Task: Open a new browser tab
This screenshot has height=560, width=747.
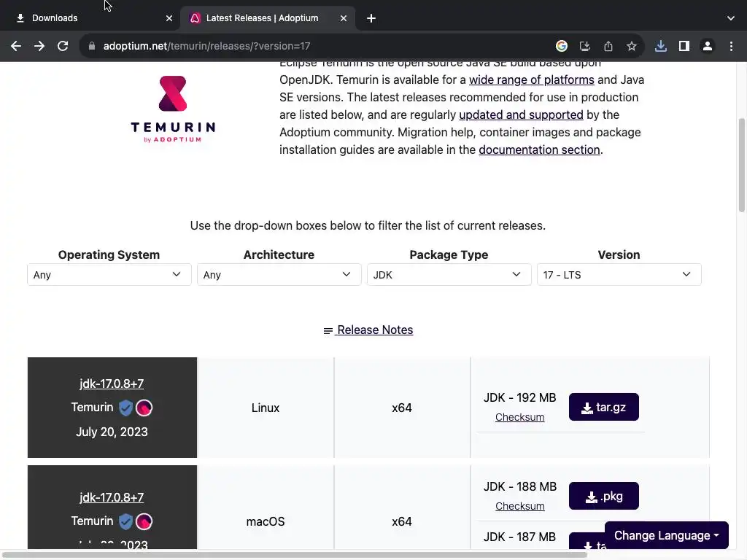Action: 371,18
